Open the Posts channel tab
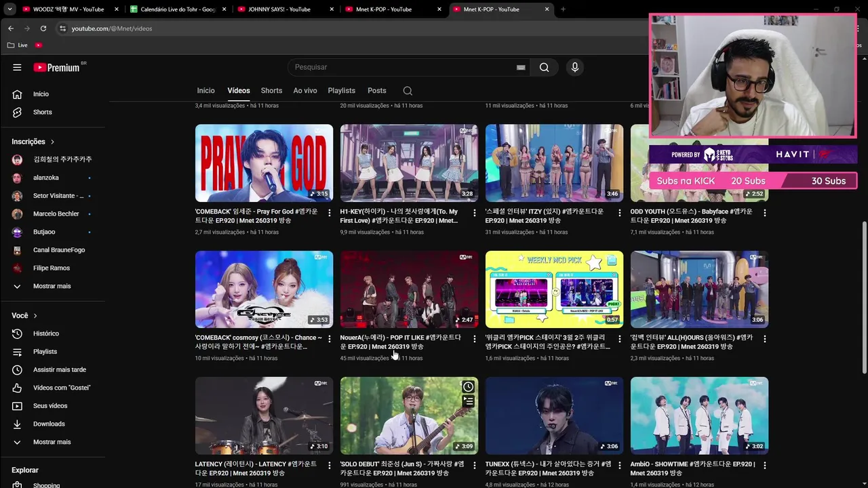This screenshot has width=868, height=488. (x=377, y=91)
